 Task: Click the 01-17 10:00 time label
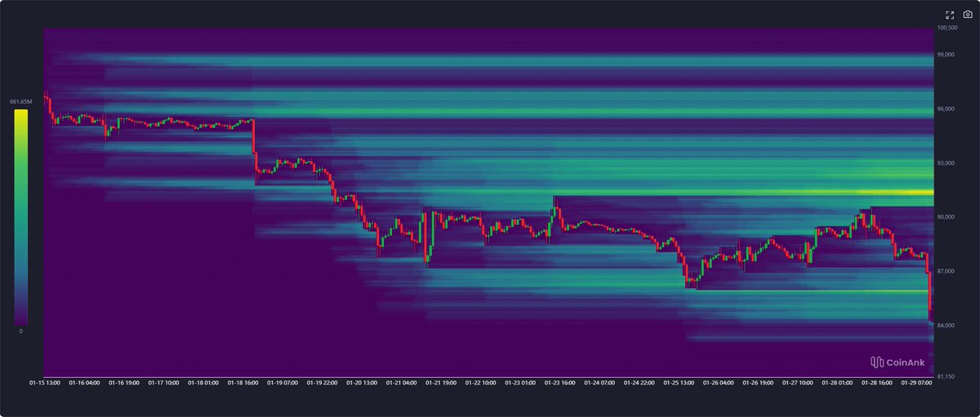coord(163,383)
